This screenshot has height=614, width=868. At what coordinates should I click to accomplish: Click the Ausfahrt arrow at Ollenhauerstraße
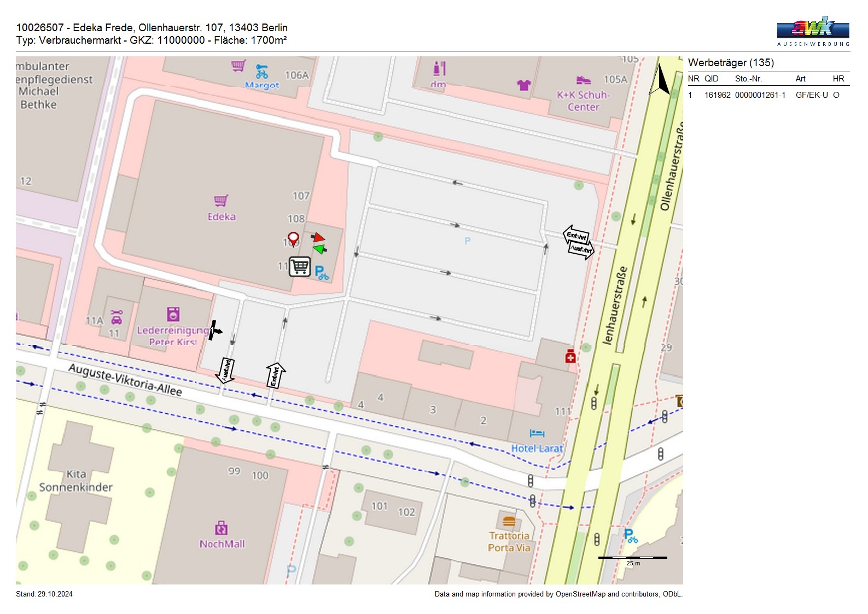[x=581, y=249]
